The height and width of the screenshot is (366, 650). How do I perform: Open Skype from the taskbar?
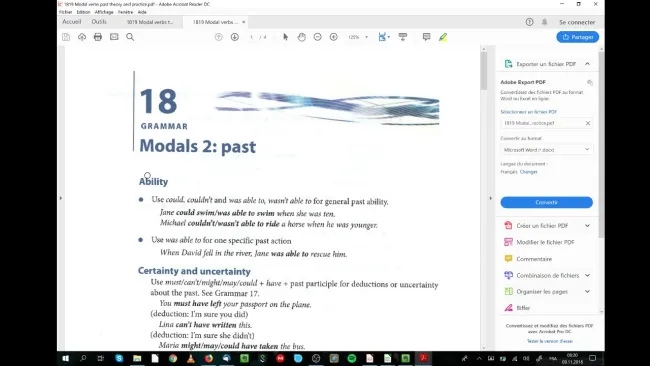click(x=119, y=359)
